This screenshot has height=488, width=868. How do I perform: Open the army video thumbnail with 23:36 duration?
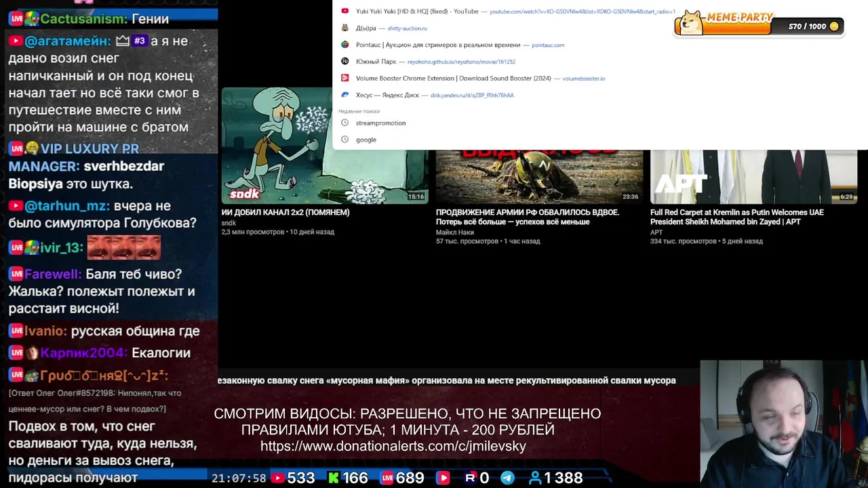(539, 176)
